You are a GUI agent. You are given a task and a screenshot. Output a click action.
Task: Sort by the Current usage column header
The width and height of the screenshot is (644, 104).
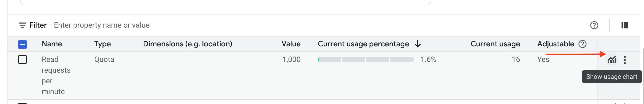(x=495, y=44)
